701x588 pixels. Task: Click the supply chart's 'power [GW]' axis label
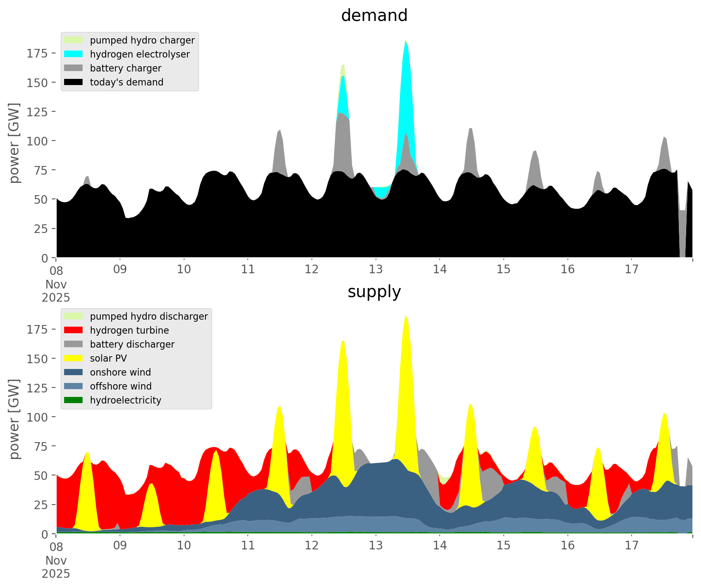click(x=14, y=419)
